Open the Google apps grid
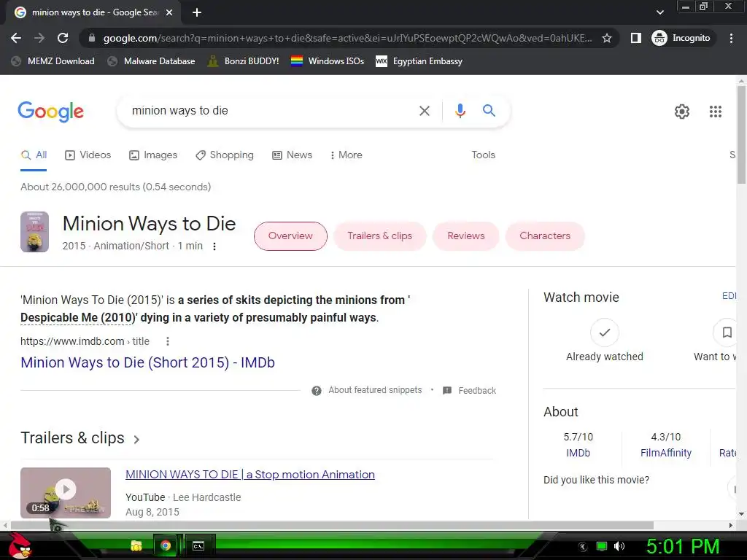Image resolution: width=747 pixels, height=560 pixels. [x=715, y=112]
